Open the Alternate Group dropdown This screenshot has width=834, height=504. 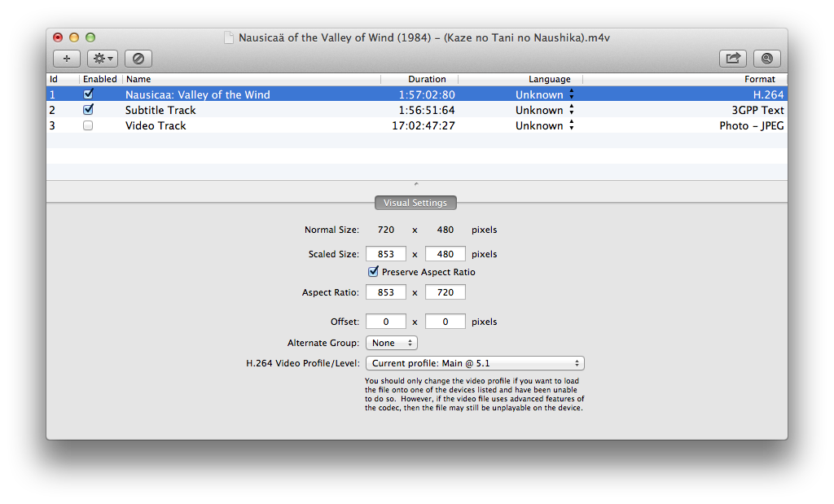[x=392, y=343]
